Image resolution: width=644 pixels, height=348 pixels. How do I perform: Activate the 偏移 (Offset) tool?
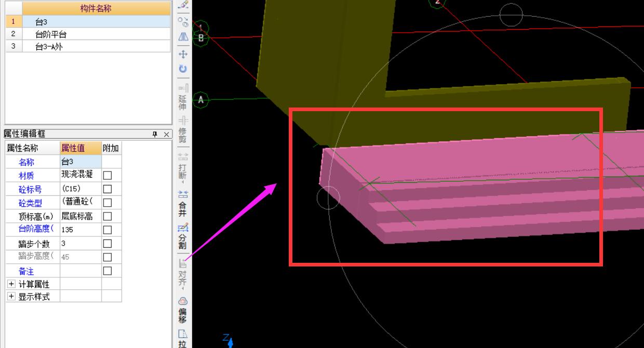[x=183, y=310]
